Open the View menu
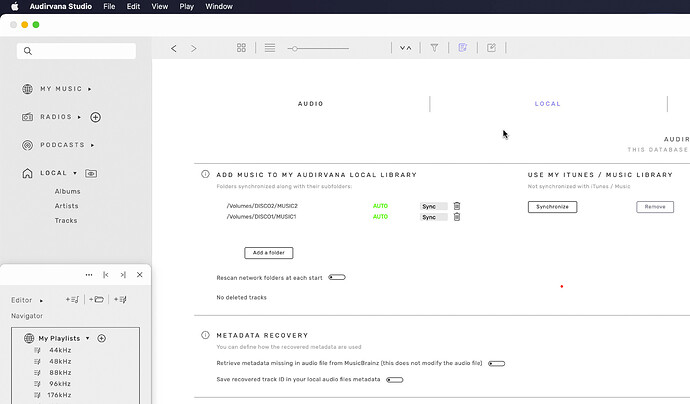 (x=160, y=6)
